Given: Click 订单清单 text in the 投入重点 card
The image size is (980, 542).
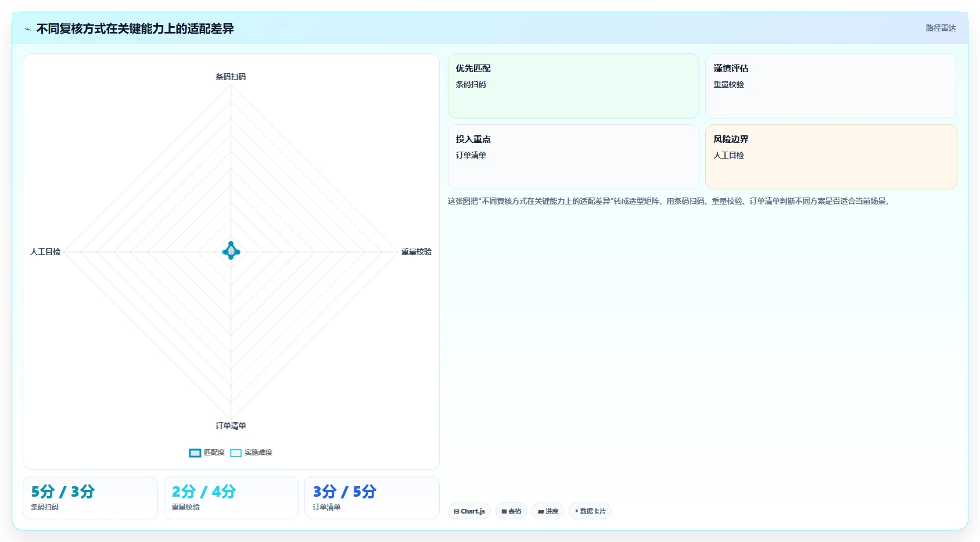Looking at the screenshot, I should 471,155.
